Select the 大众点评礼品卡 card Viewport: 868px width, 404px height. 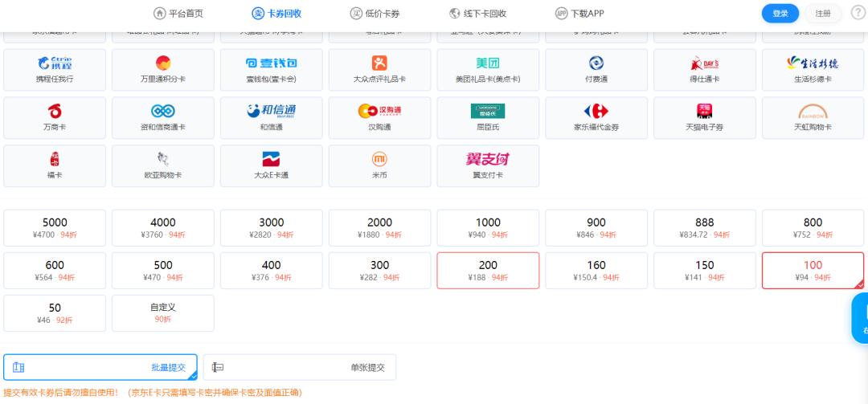coord(379,70)
